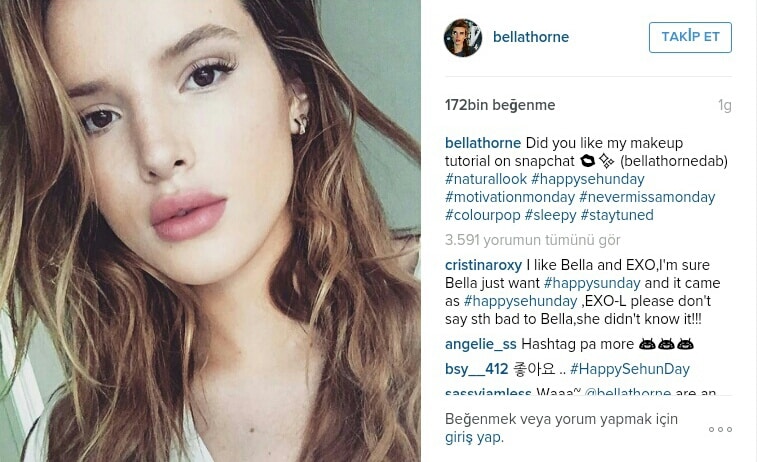This screenshot has width=757, height=462.
Task: Open the bellathorne profile avatar
Action: click(463, 38)
